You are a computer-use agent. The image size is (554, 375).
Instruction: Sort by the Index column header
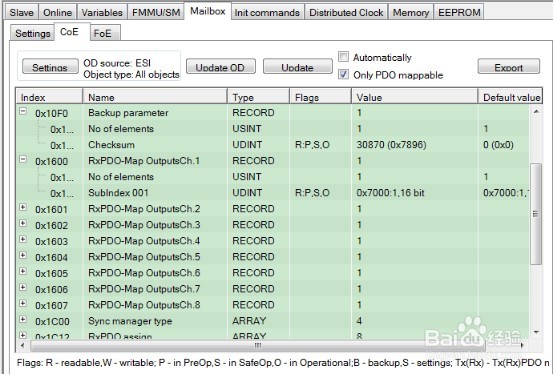(x=49, y=97)
